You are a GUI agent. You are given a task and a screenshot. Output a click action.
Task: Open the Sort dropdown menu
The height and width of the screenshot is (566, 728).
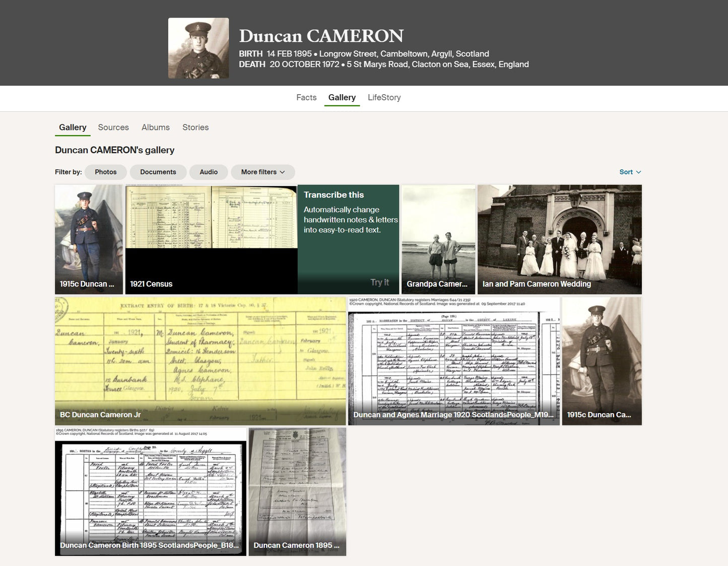(630, 172)
